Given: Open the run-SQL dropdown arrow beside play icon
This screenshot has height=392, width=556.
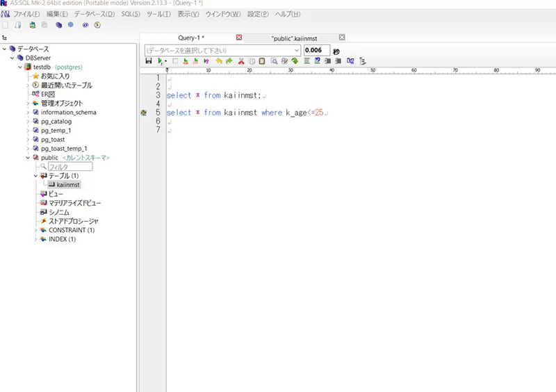Looking at the screenshot, I should (165, 61).
